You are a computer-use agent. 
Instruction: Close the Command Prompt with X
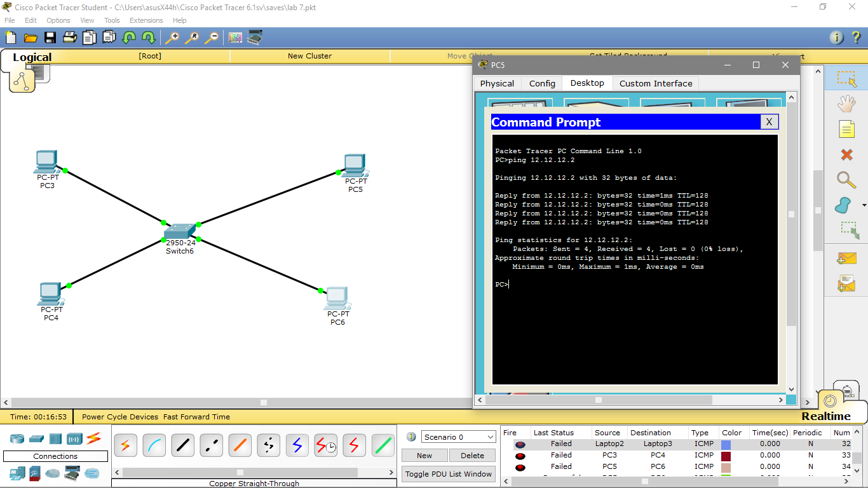tap(769, 122)
